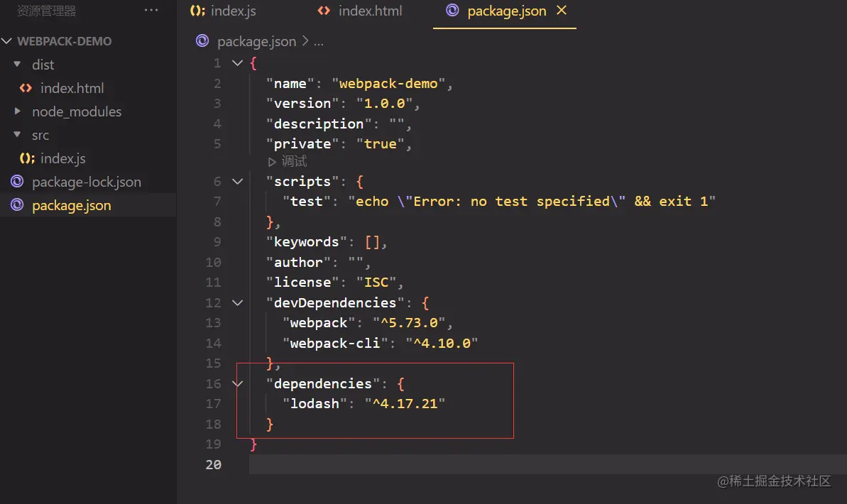Screen dimensions: 847x504
Task: Click the "dependencies" key
Action: point(322,383)
